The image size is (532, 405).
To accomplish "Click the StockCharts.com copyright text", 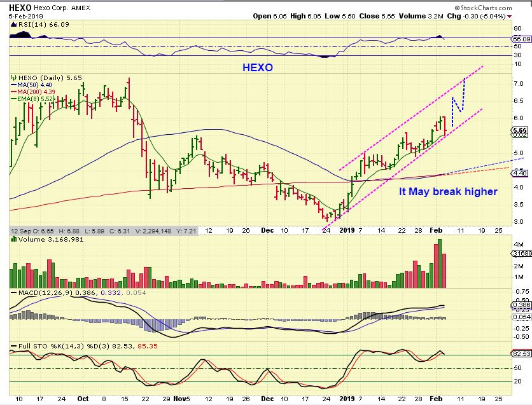I will point(483,8).
